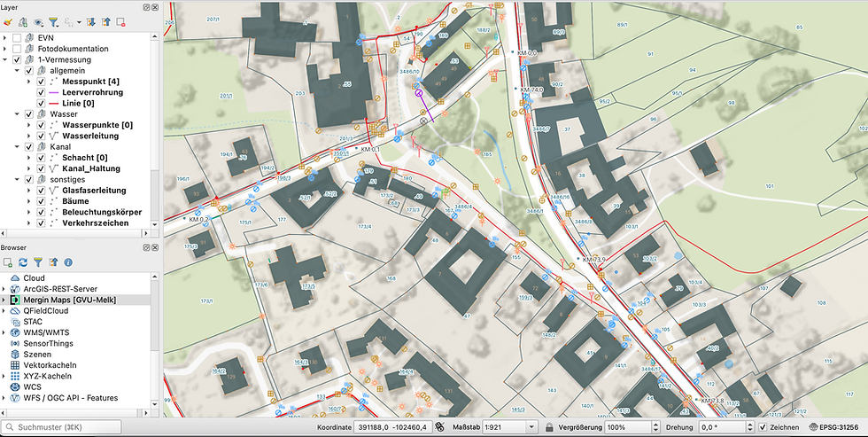Select the Verkehrszeichen layer
The width and height of the screenshot is (868, 437).
click(x=96, y=222)
